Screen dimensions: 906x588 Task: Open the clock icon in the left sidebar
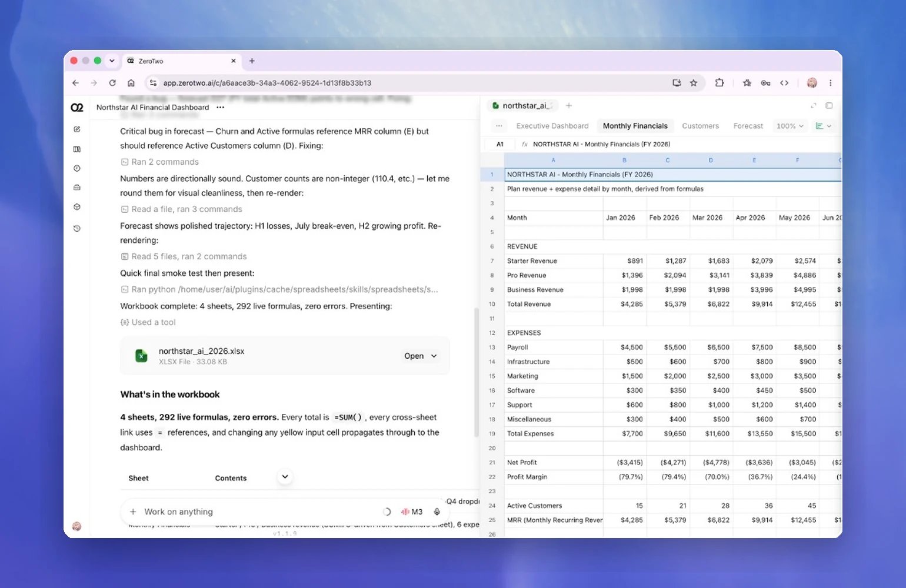click(x=77, y=168)
